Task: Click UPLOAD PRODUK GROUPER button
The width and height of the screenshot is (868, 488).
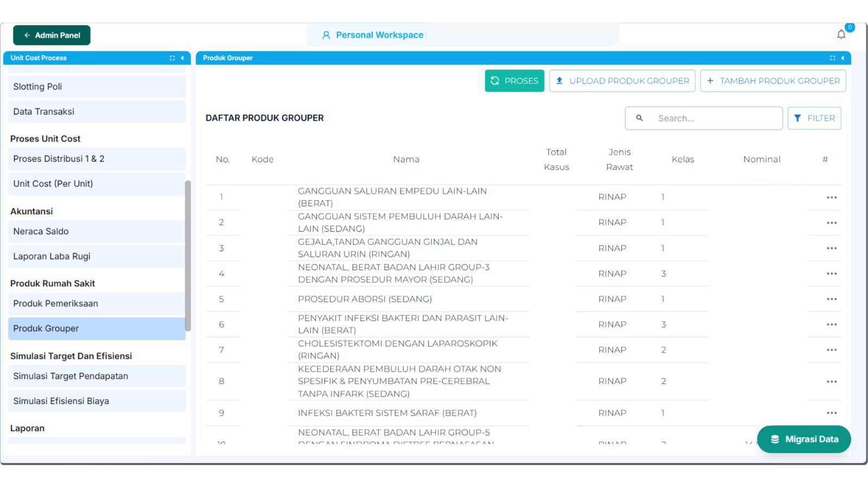Action: point(622,81)
